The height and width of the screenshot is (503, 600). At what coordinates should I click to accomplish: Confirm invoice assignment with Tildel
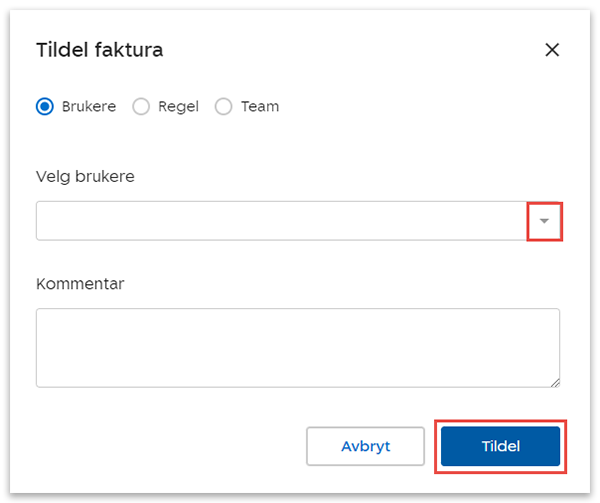click(501, 446)
